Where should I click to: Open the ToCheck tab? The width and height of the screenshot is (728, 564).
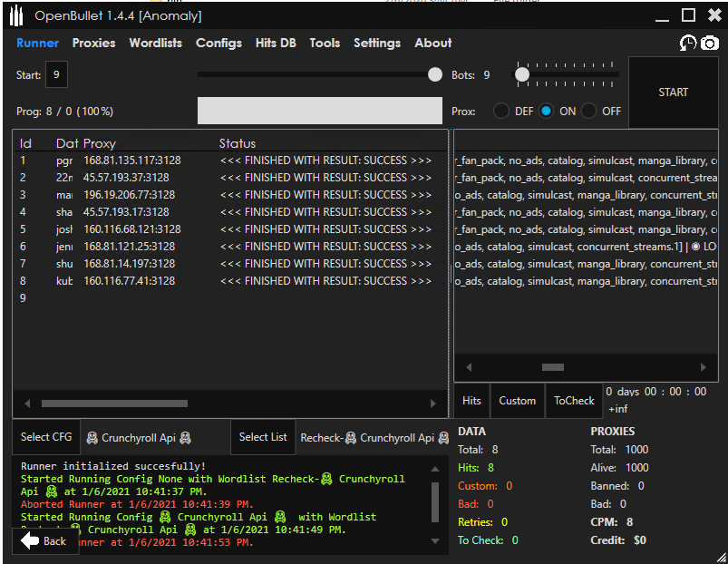[574, 400]
